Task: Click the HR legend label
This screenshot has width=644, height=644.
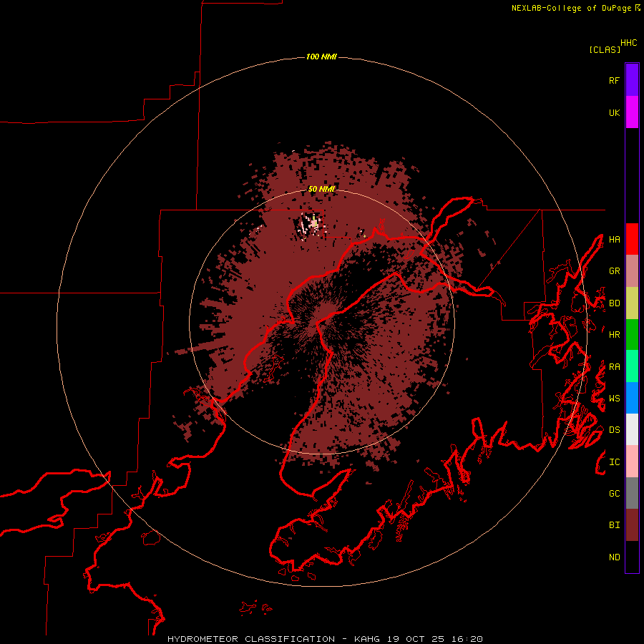Action: click(x=614, y=335)
